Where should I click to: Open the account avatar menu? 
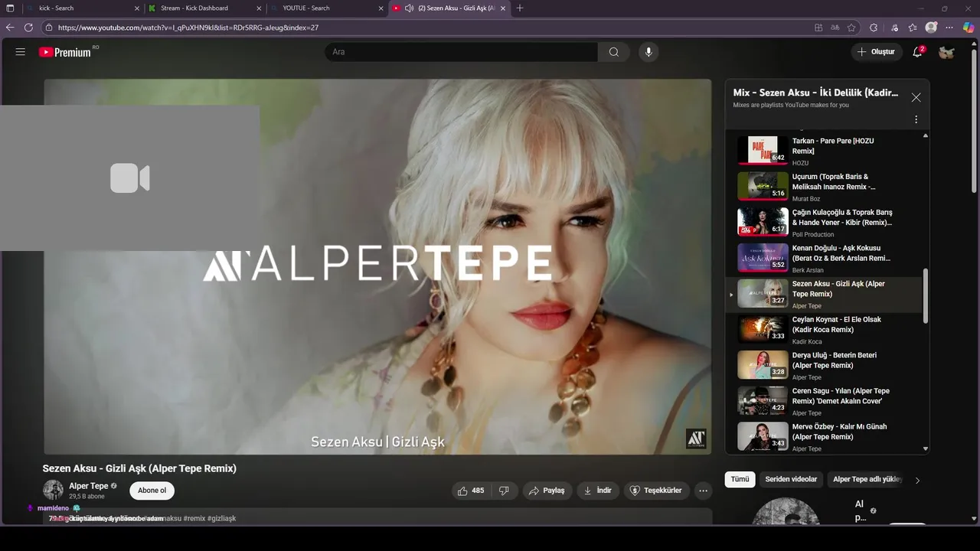[946, 52]
